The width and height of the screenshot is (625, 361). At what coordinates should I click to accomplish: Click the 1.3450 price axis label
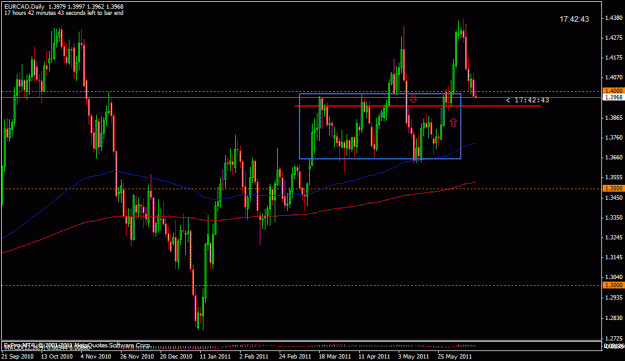(614, 198)
